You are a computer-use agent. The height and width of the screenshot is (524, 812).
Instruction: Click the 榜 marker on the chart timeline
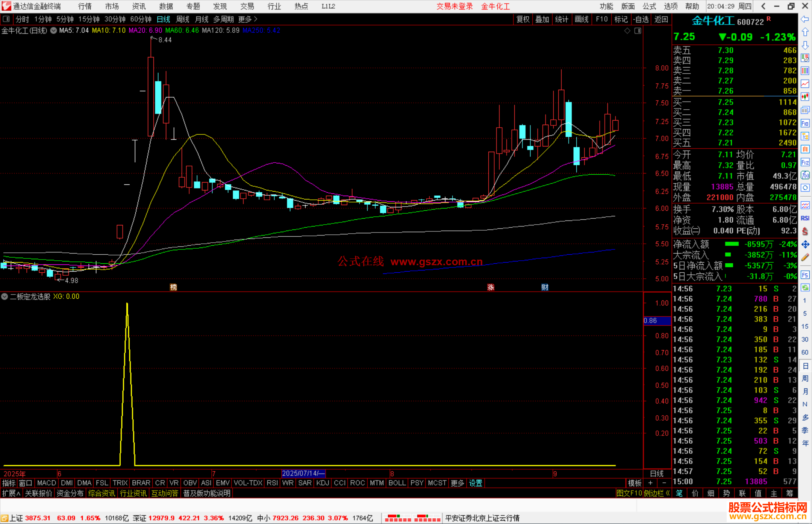173,287
